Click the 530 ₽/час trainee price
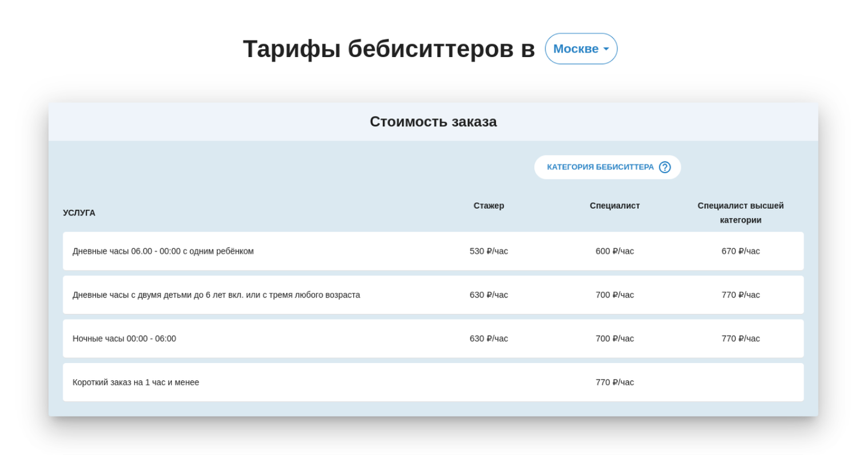 489,251
